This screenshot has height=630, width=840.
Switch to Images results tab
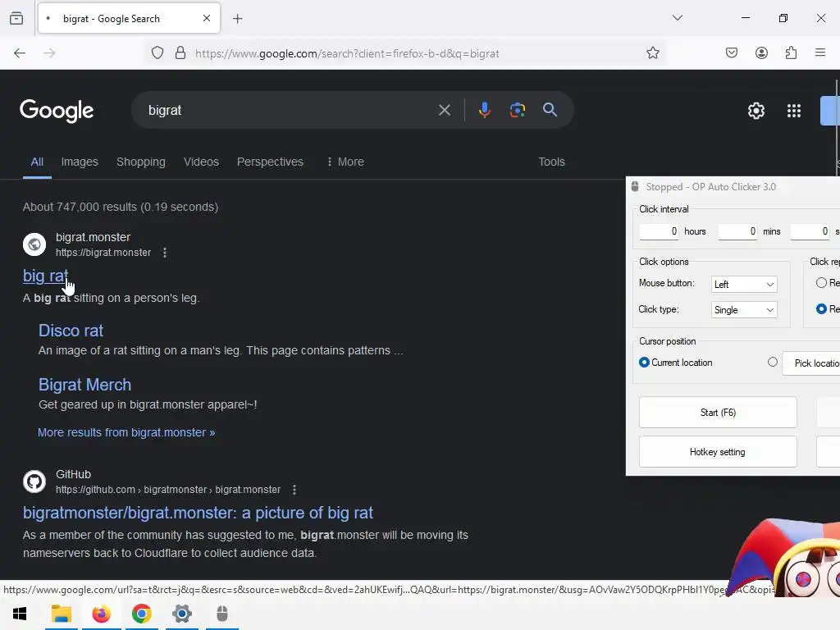(x=80, y=162)
